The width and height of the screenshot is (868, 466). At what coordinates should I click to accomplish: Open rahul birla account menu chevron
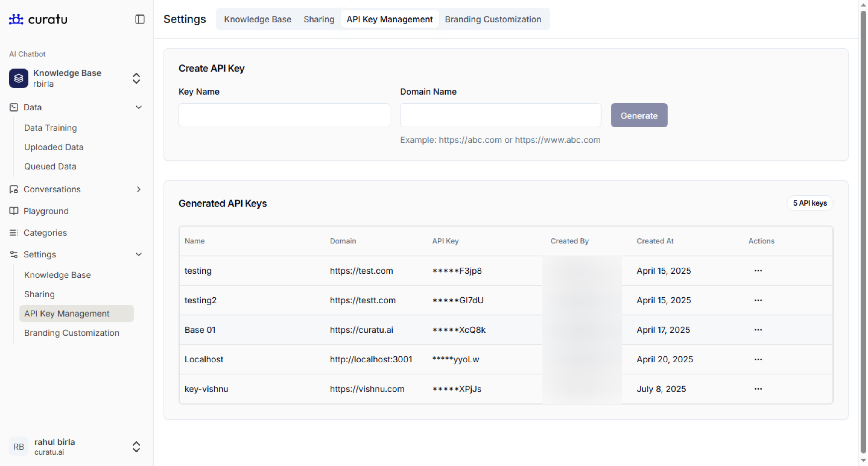click(136, 446)
